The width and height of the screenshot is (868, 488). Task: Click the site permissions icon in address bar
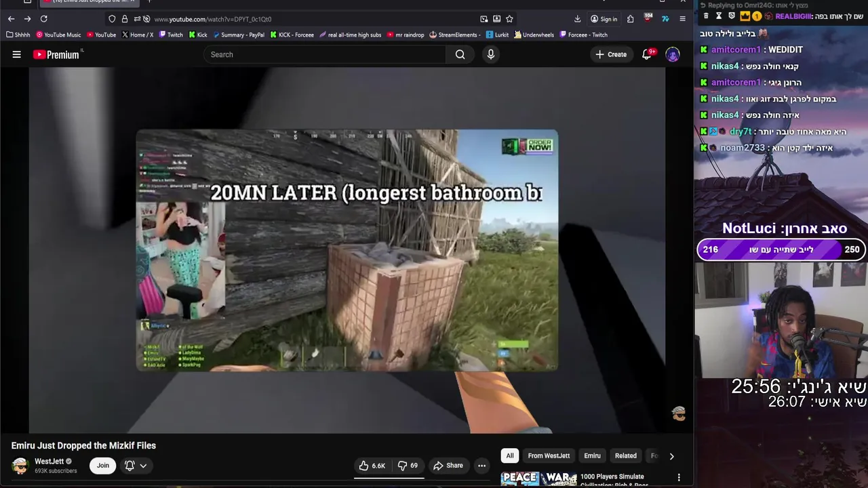136,19
